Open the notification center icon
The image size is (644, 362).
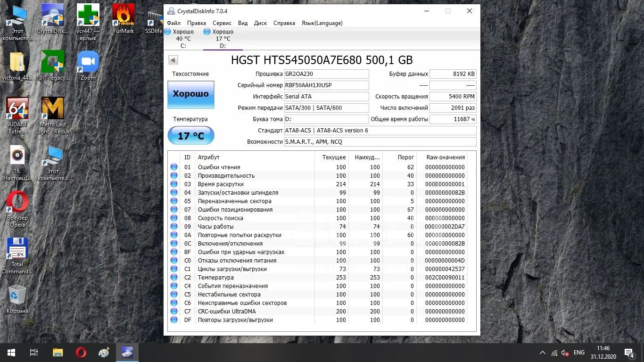pos(629,352)
